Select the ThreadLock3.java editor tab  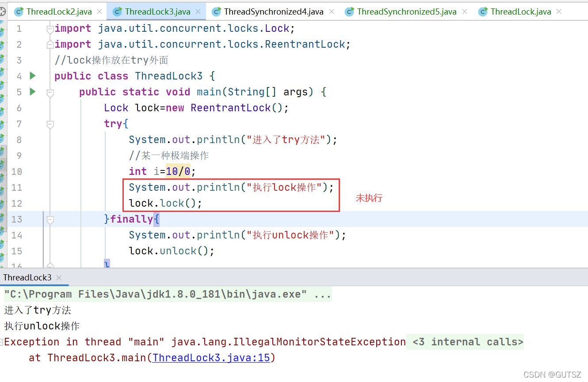click(157, 11)
